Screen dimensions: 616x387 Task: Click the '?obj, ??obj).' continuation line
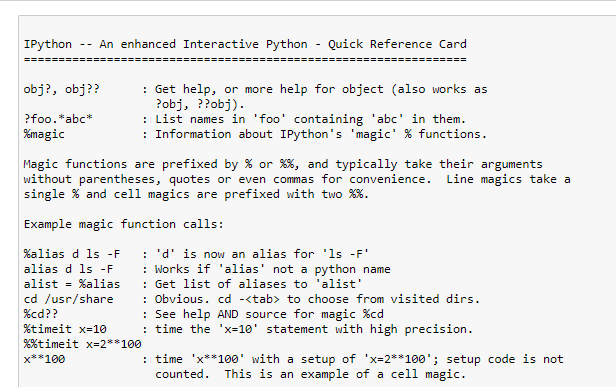click(x=200, y=105)
